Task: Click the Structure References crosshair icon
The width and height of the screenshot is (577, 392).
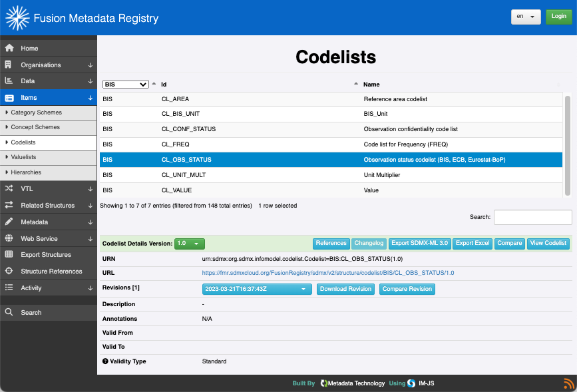Action: tap(9, 271)
